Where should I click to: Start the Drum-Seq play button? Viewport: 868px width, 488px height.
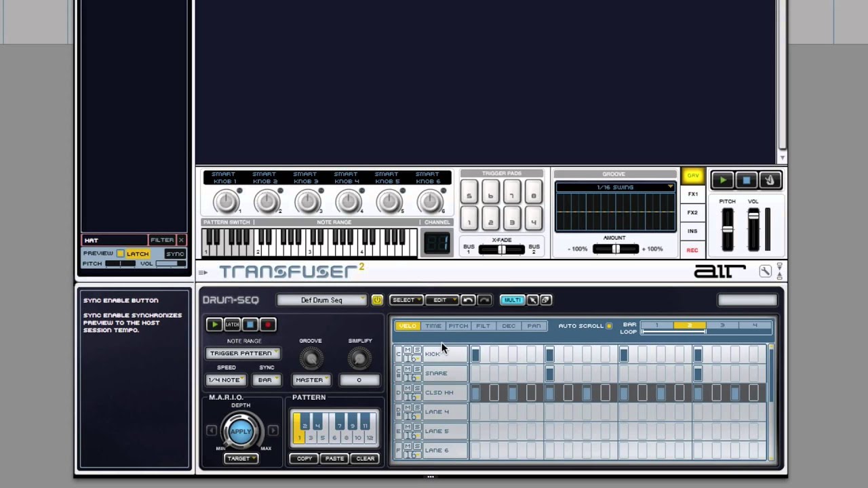(214, 325)
